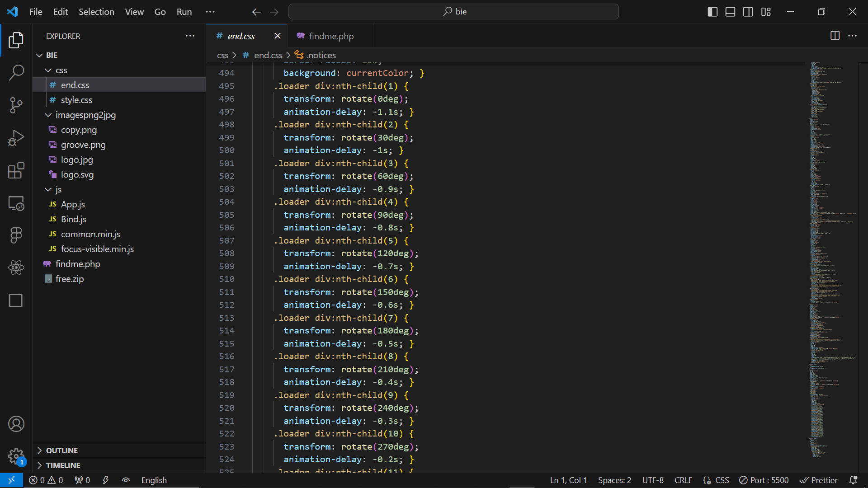The width and height of the screenshot is (868, 488).
Task: Open style.css in explorer tree
Action: (x=76, y=100)
